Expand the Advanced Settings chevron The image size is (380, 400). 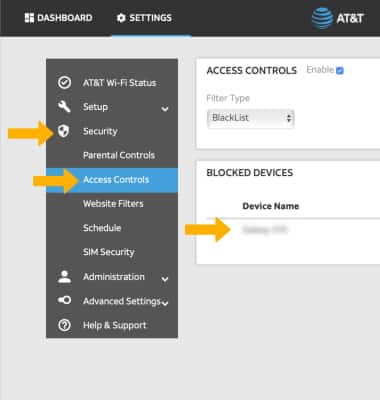[165, 302]
